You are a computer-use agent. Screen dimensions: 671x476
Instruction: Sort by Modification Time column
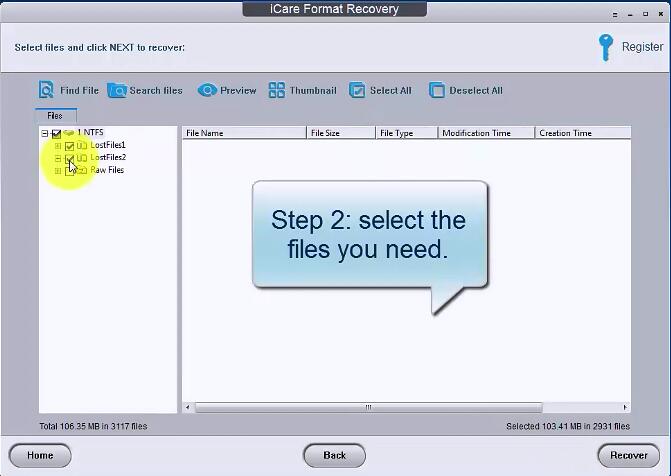pos(487,133)
